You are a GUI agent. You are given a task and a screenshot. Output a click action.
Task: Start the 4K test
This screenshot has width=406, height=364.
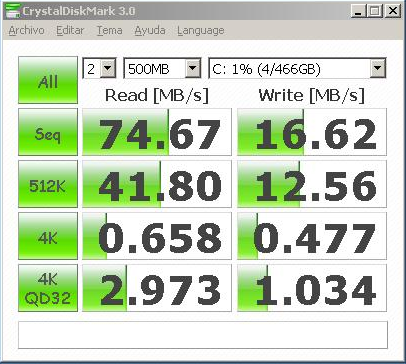(x=48, y=236)
